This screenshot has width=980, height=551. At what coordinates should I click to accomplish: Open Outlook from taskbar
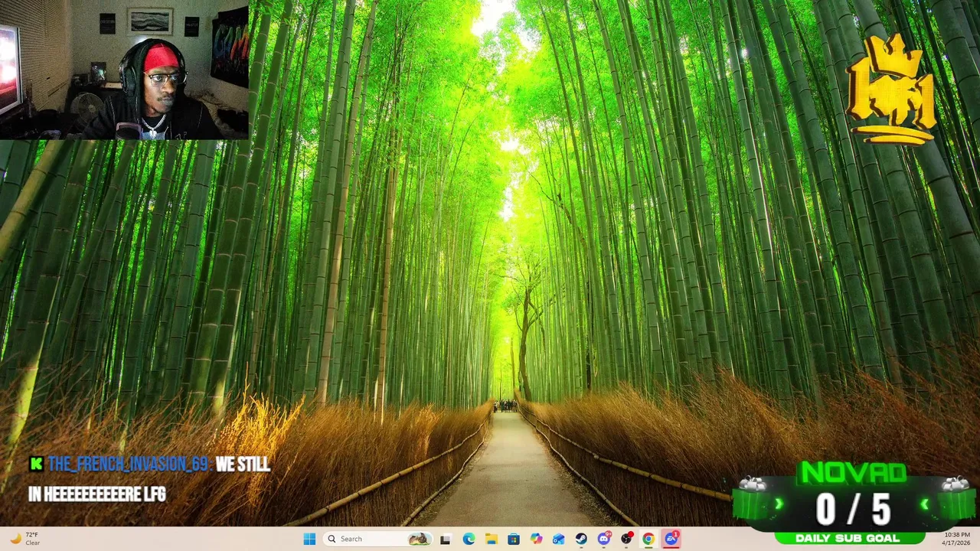[559, 539]
